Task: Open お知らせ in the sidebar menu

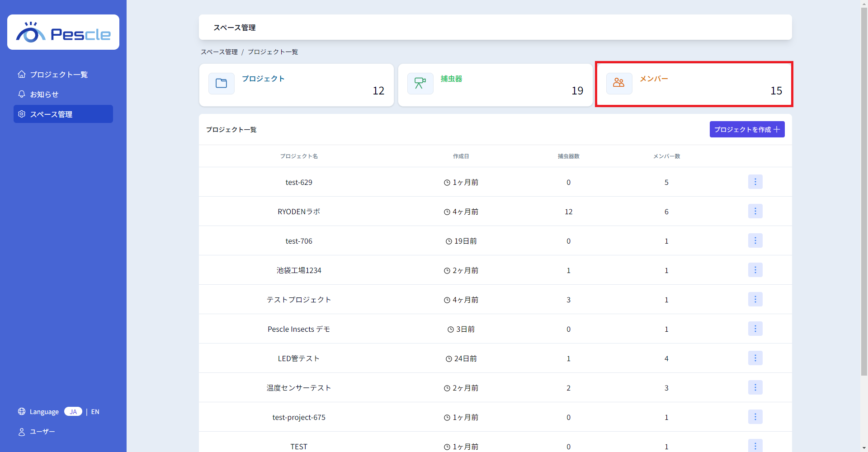Action: point(44,94)
